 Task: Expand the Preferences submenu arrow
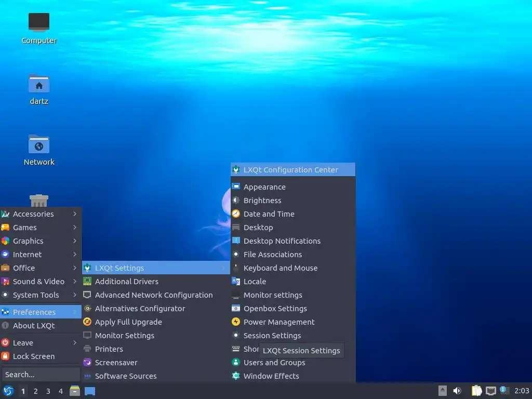tap(75, 312)
